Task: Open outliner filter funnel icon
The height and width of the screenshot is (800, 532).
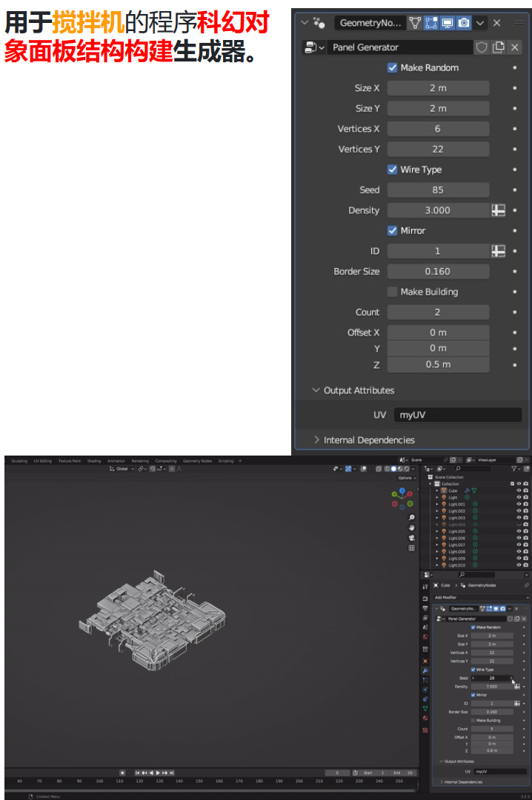Action: point(514,468)
